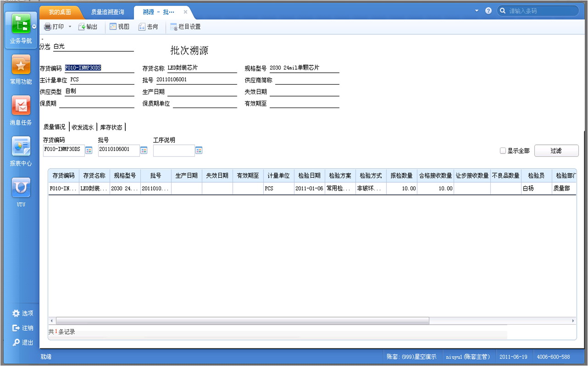588x366 pixels.
Task: Click the 工序说明 filter input field
Action: [x=174, y=150]
